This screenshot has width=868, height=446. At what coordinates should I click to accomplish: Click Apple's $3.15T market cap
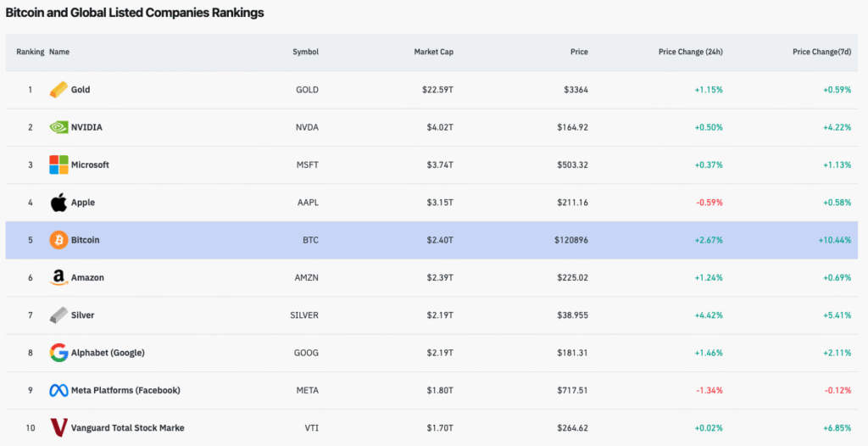(x=440, y=202)
